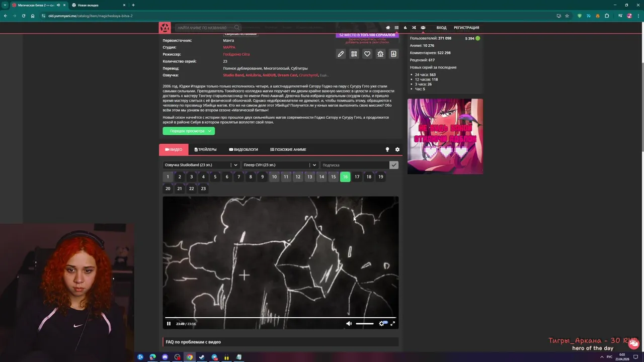Enter fullscreen video mode
Screen dimensions: 644x362
[x=393, y=324]
